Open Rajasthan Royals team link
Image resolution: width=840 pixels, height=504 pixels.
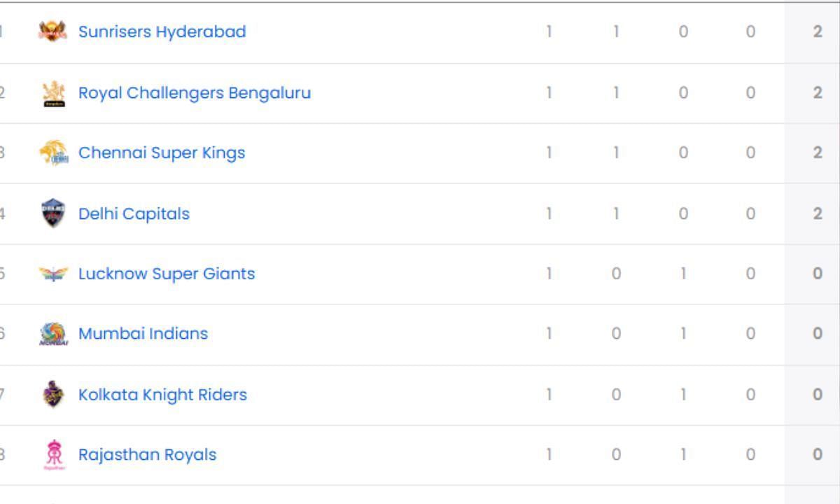coord(147,455)
